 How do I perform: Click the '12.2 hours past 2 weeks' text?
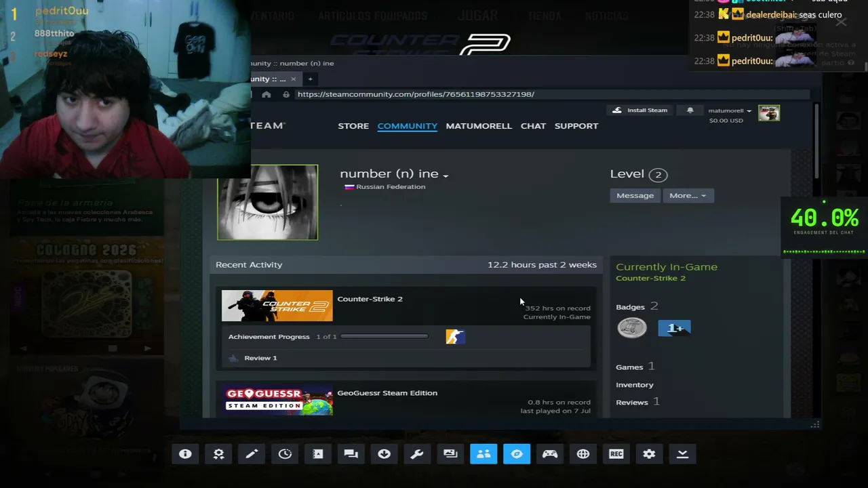click(x=542, y=265)
